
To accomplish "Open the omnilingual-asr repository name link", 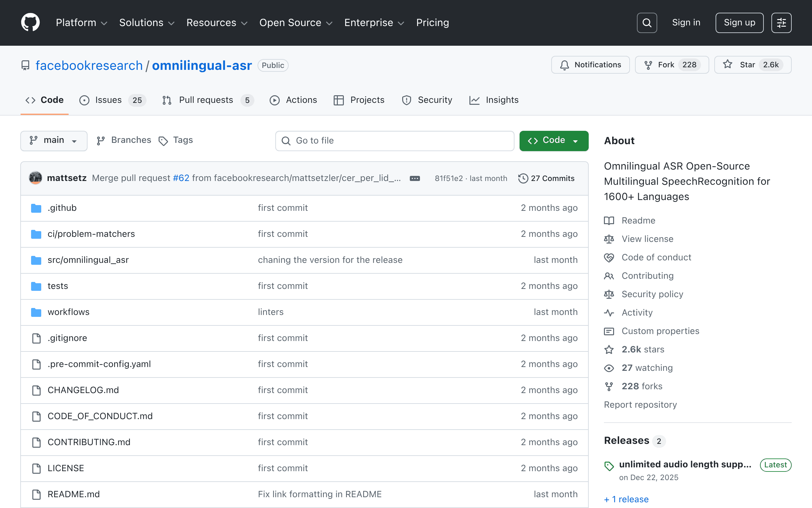I will [x=202, y=65].
